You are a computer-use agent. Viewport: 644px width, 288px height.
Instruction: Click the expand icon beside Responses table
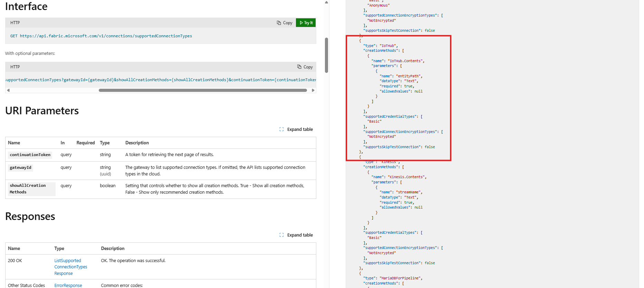(281, 235)
